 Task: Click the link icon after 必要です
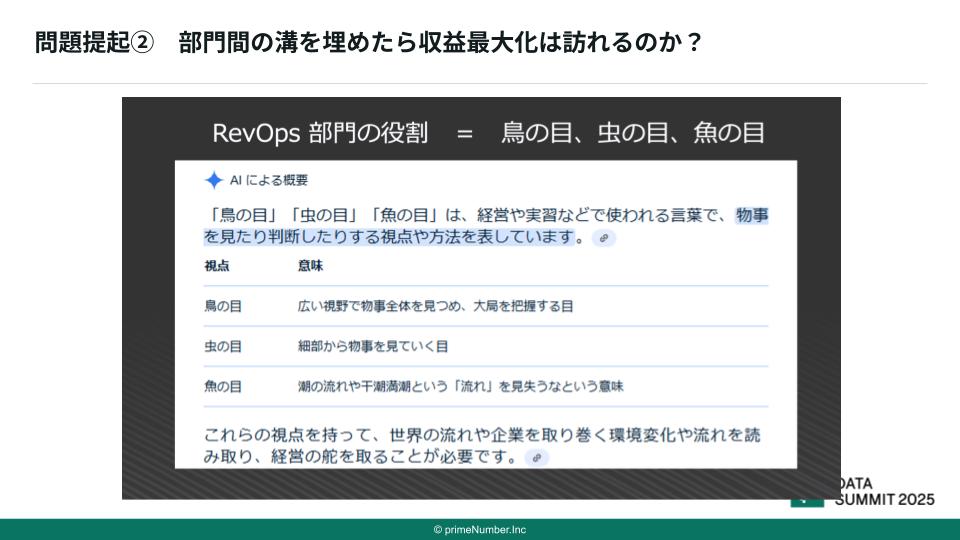(538, 457)
